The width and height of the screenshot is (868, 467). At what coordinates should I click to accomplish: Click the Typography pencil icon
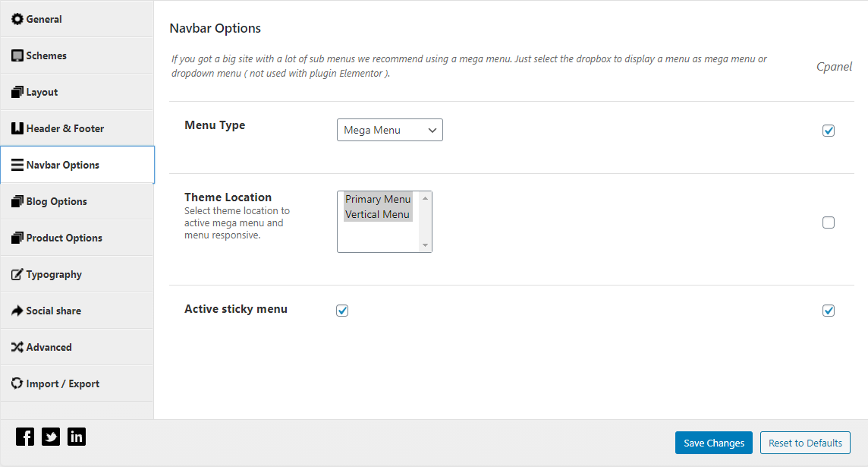[17, 274]
